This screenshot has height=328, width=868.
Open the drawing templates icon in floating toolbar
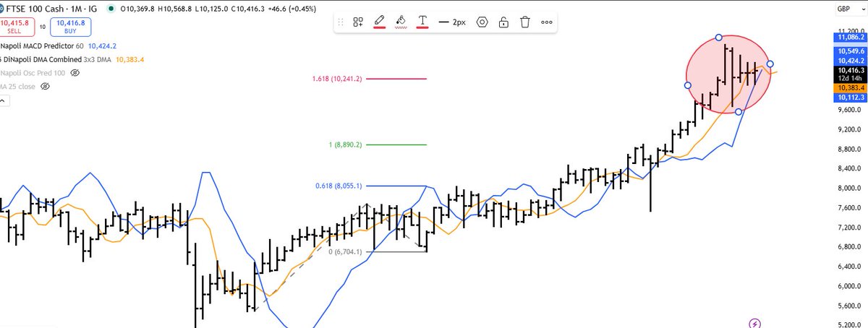(358, 22)
